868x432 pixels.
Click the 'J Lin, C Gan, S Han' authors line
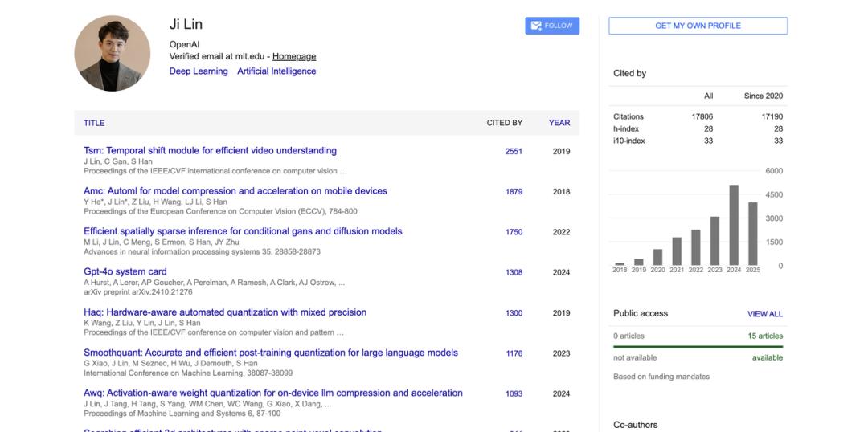pyautogui.click(x=118, y=161)
